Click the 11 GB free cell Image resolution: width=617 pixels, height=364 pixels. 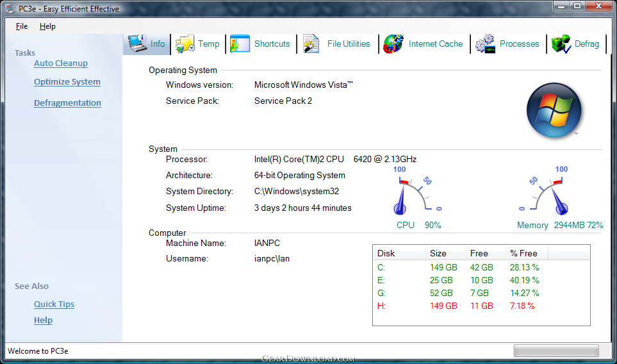pyautogui.click(x=482, y=306)
